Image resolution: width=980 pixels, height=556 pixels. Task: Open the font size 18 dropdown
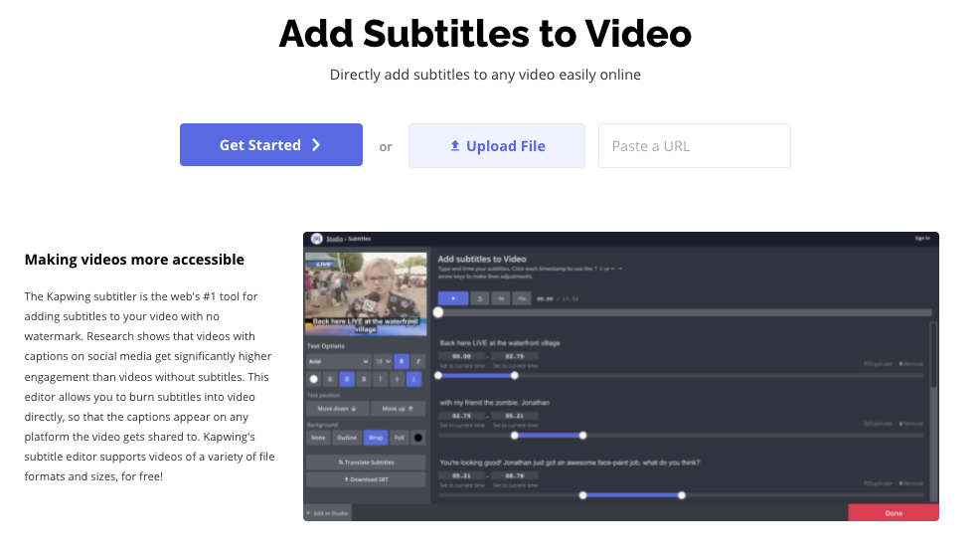pyautogui.click(x=383, y=361)
